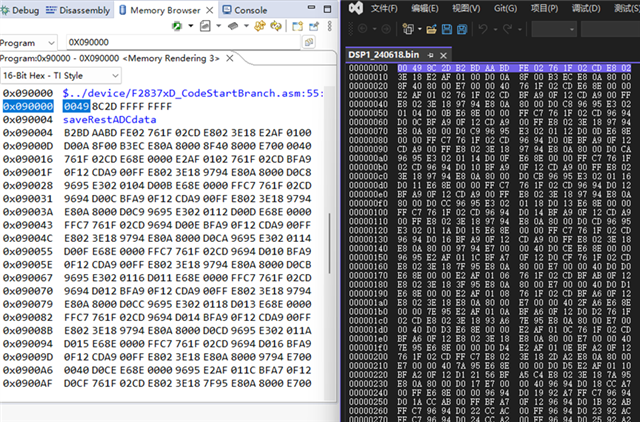
Task: Switch to the Disassembly tab
Action: click(x=78, y=10)
